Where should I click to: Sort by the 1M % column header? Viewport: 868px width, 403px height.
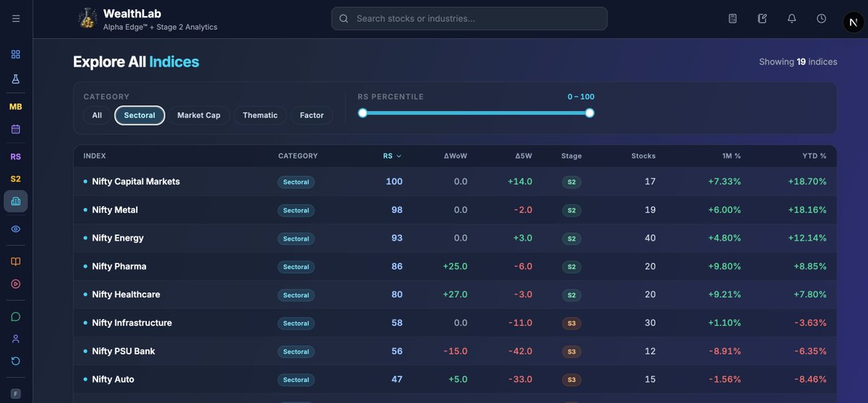point(733,156)
